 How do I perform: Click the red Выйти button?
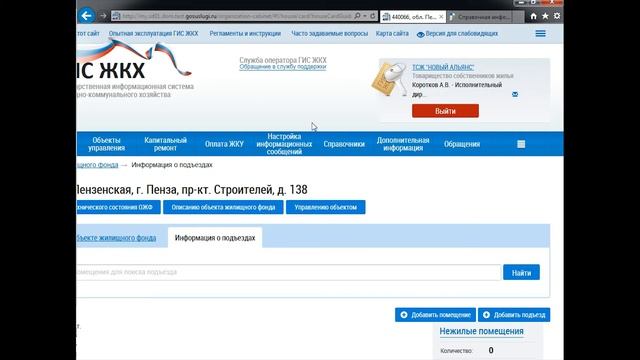point(445,111)
